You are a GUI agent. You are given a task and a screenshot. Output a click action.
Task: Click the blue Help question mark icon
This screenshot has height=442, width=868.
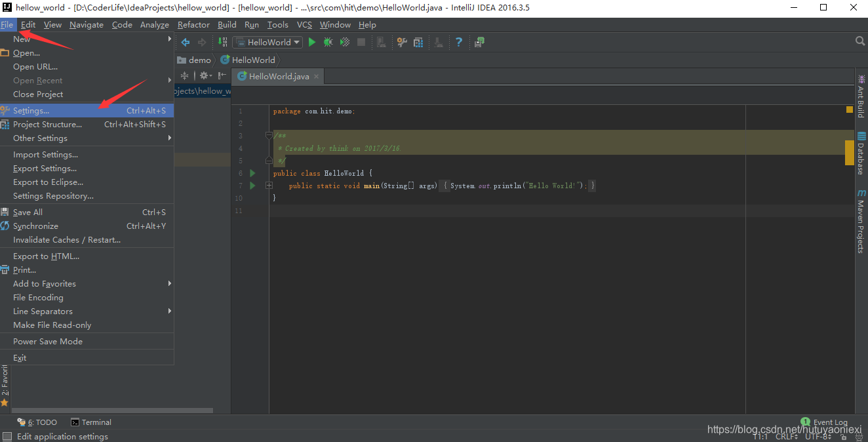pyautogui.click(x=459, y=42)
